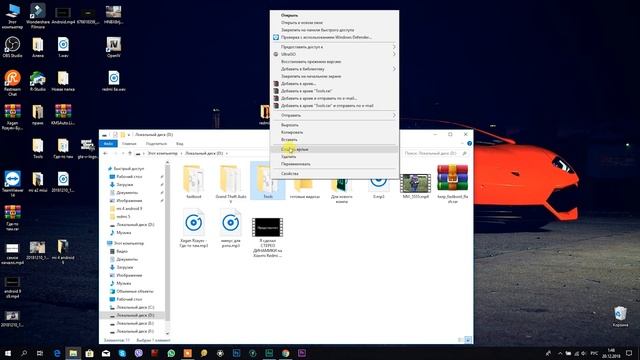Select the twrp_fastboot_flash.rar archive
The width and height of the screenshot is (640, 360).
[452, 184]
